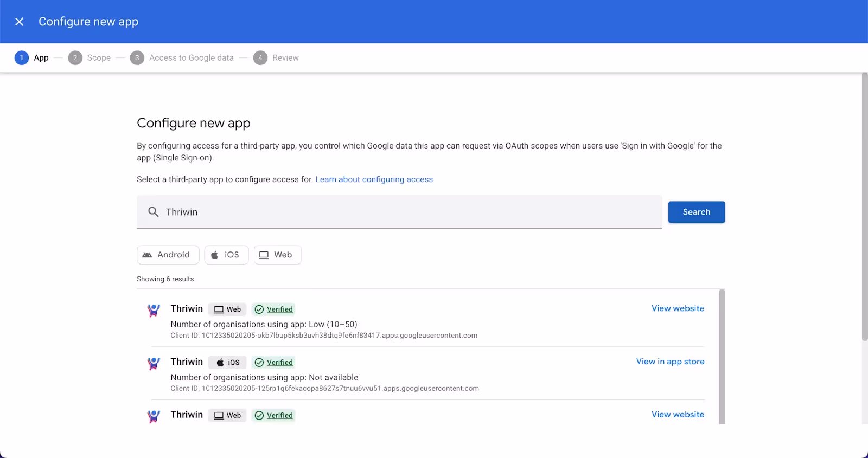
Task: Open View website for first Thriwin result
Action: pos(678,308)
